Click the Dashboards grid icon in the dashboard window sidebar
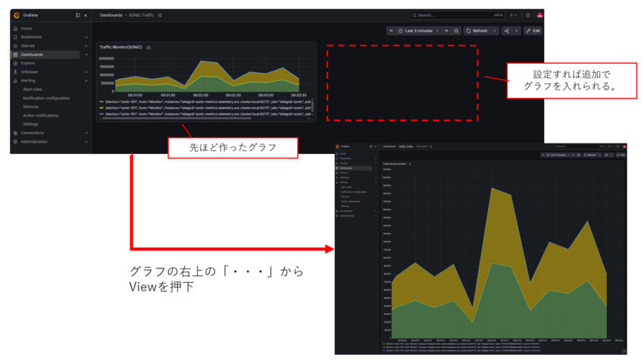644x361 pixels. 16,55
